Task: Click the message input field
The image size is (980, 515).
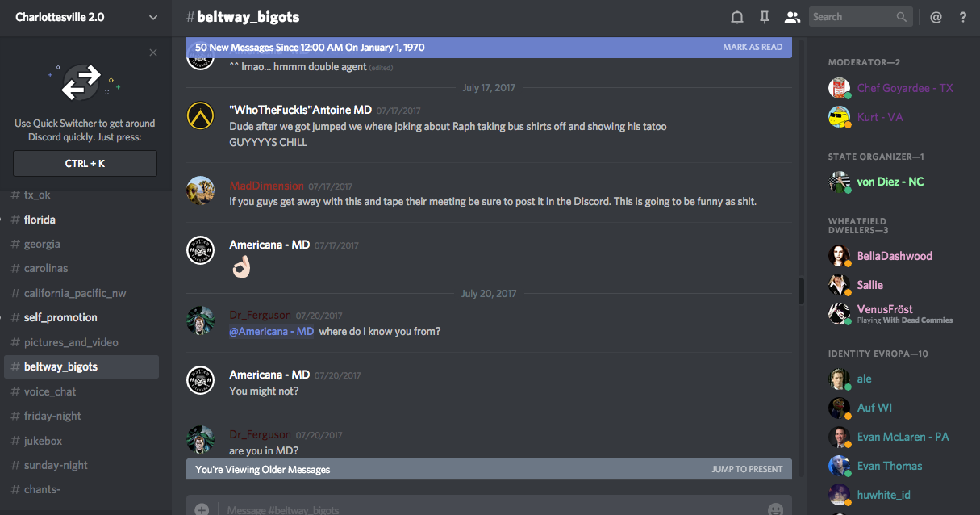Action: 484,509
